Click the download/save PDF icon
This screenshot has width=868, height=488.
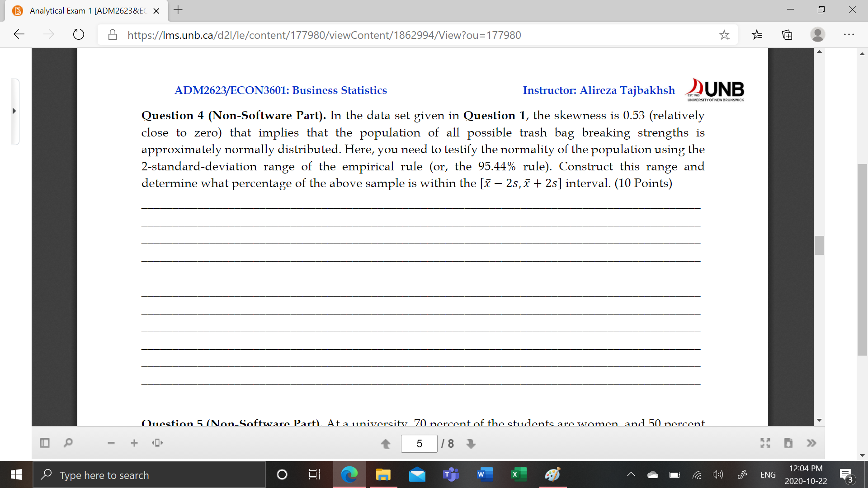(x=788, y=443)
